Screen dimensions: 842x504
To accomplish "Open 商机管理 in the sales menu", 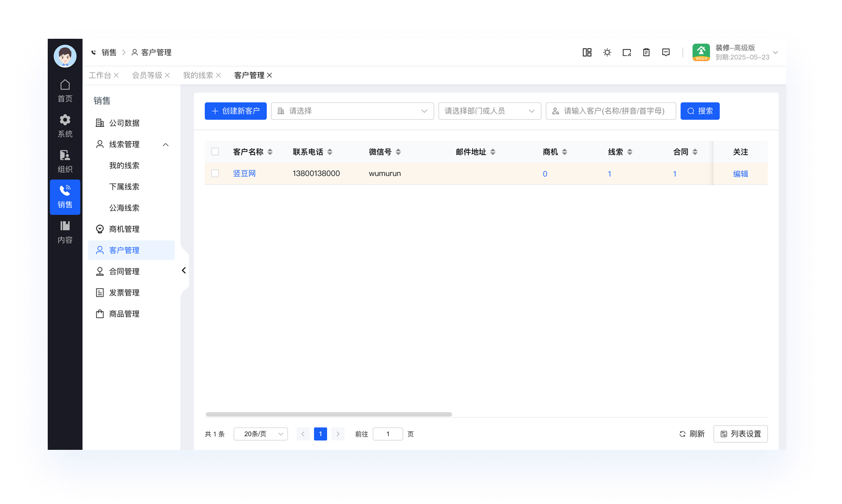I will 132,229.
